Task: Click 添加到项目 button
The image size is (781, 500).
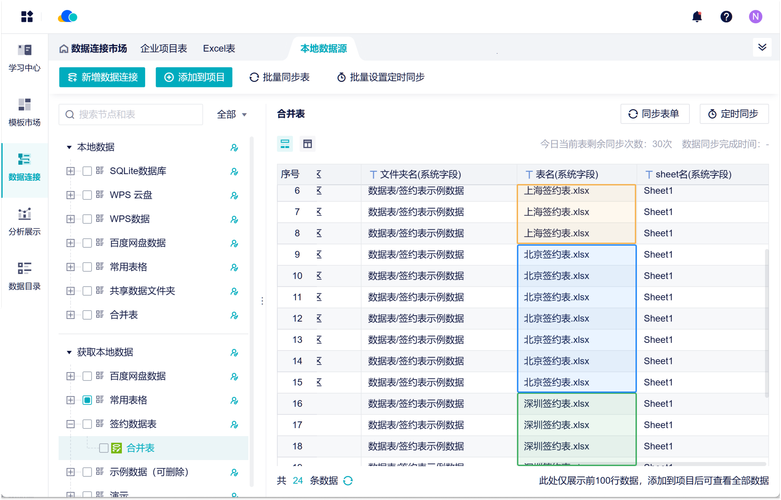Action: (x=194, y=77)
